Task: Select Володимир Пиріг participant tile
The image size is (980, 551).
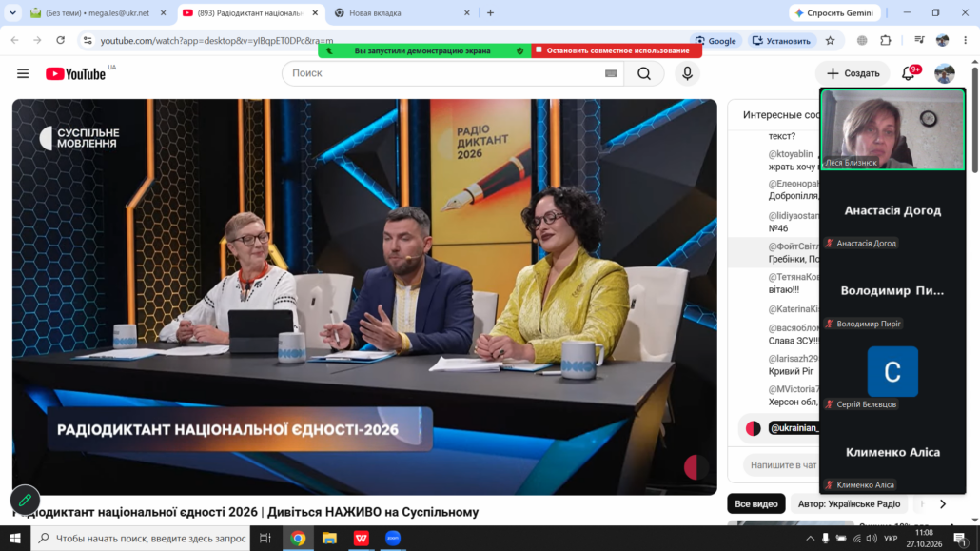Action: 892,291
